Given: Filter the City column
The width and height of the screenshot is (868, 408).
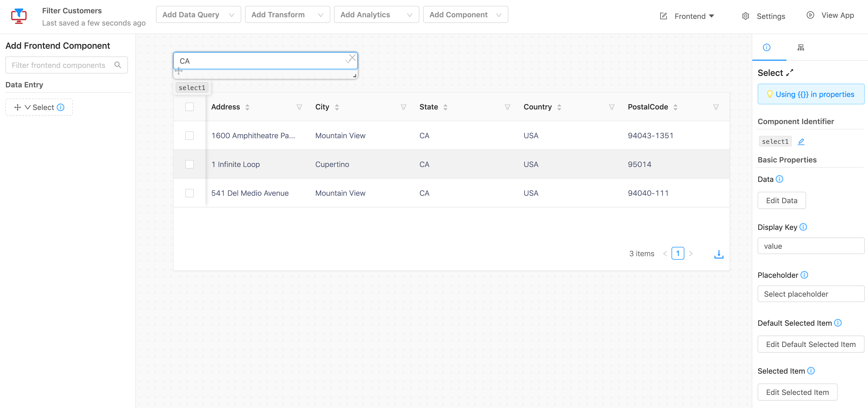Looking at the screenshot, I should [x=403, y=107].
